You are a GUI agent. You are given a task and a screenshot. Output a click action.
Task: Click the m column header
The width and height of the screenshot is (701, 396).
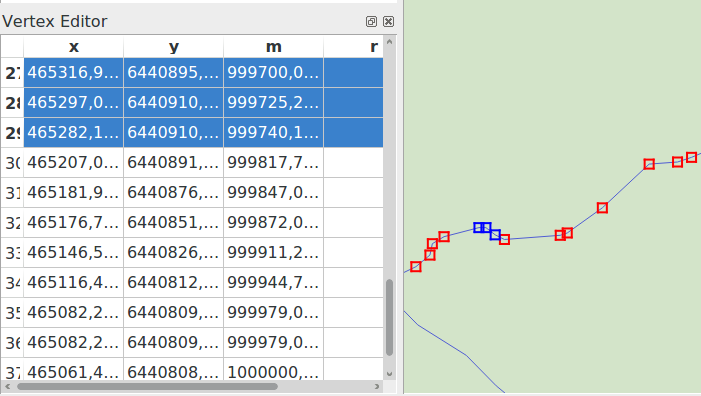pyautogui.click(x=273, y=46)
